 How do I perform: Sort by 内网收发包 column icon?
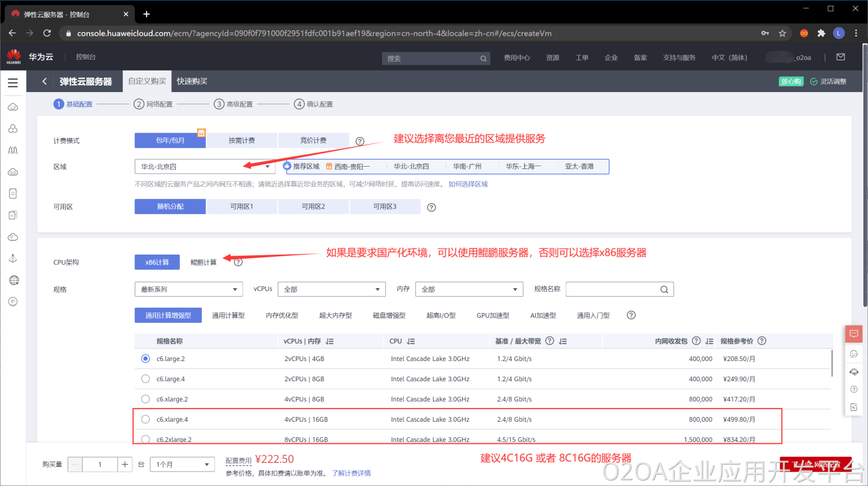[709, 341]
